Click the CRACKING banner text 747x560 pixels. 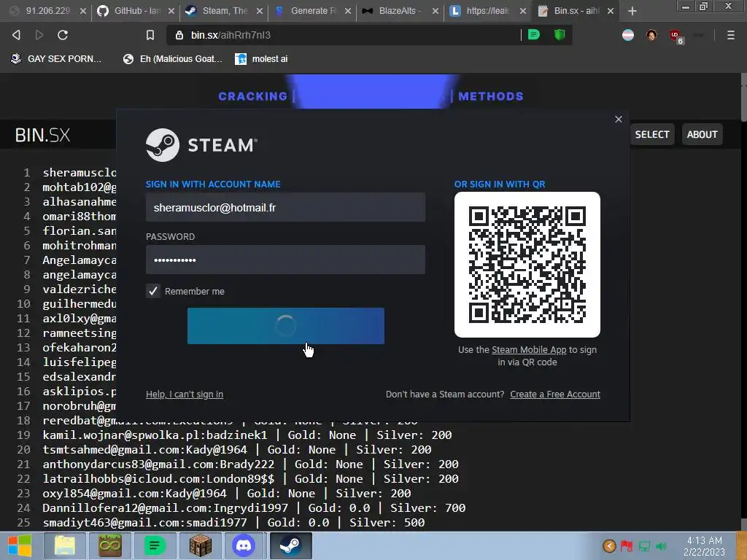[x=253, y=96]
